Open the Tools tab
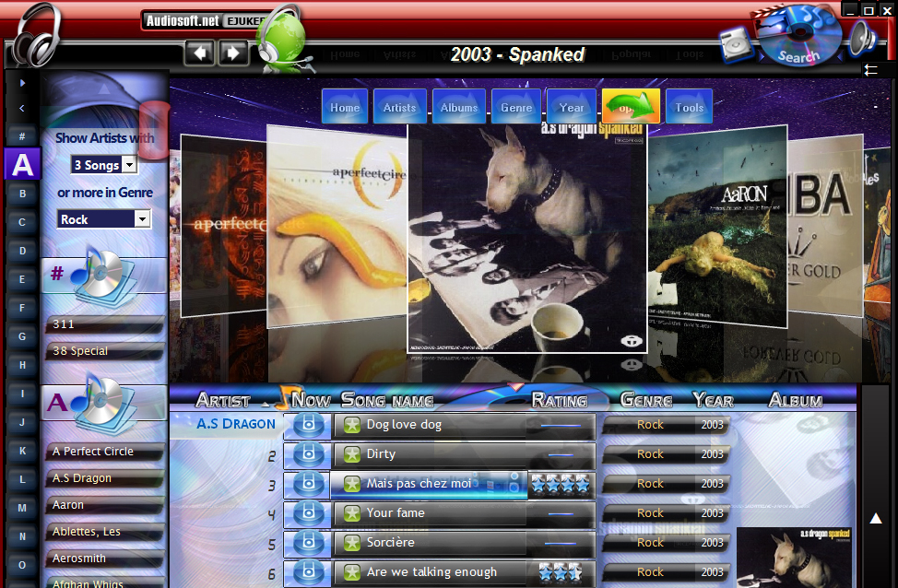The width and height of the screenshot is (898, 588). (689, 107)
